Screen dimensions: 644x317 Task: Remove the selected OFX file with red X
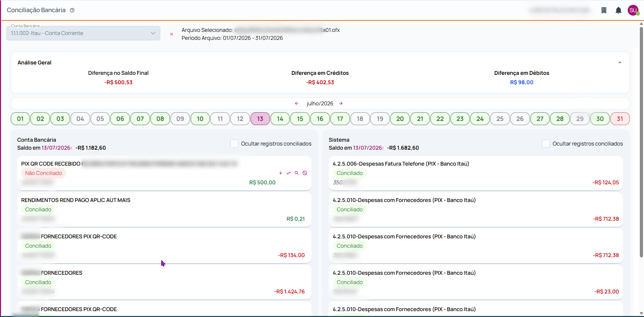[172, 34]
